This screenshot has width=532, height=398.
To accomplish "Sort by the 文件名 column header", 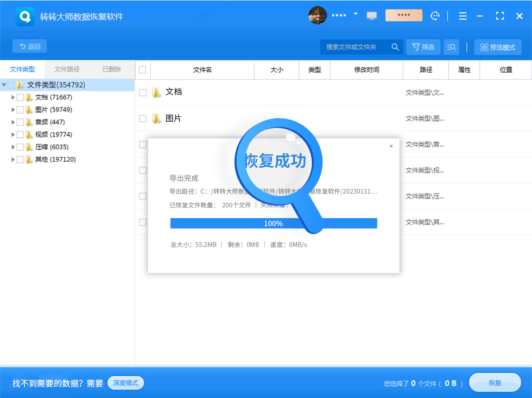I will tap(202, 70).
